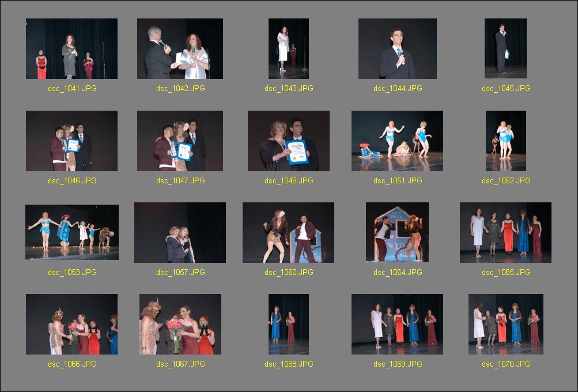The height and width of the screenshot is (392, 578).
Task: Select the caption dsc_1067.JPG
Action: 180,364
